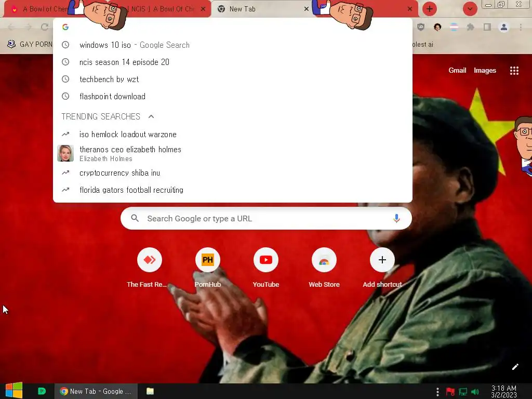Click Add shortcut plus button
Screen dimensions: 532x399
point(382,260)
